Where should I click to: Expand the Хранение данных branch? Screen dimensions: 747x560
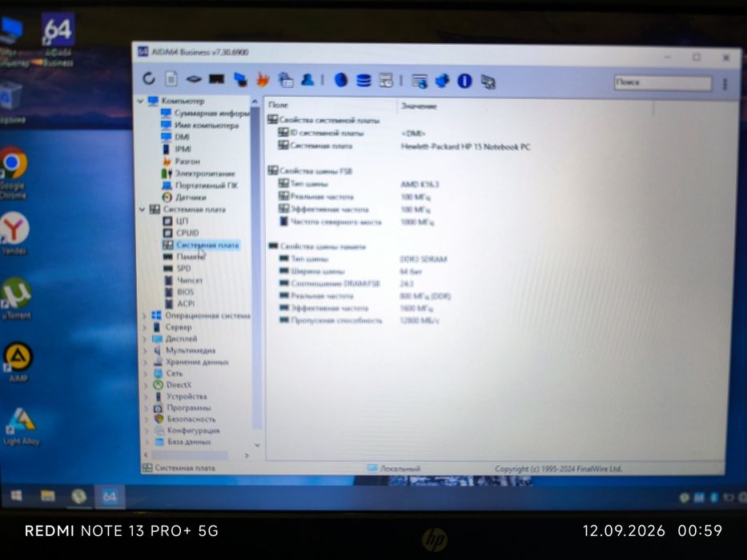[x=145, y=362]
